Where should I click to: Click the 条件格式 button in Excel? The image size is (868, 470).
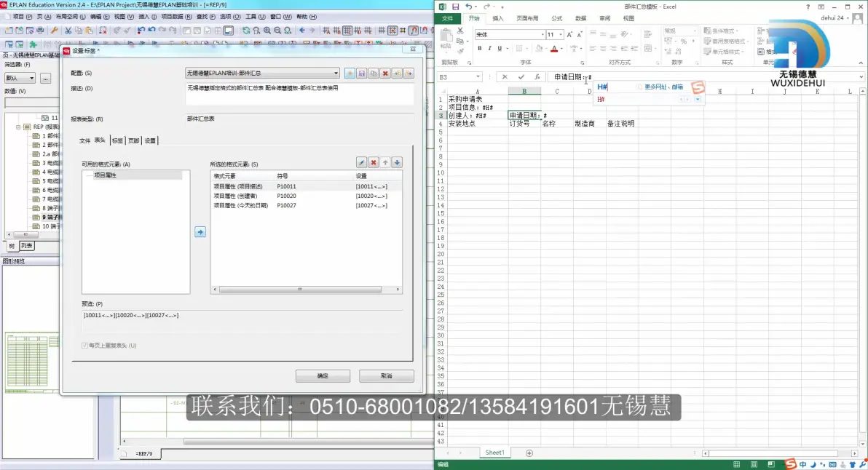point(720,31)
